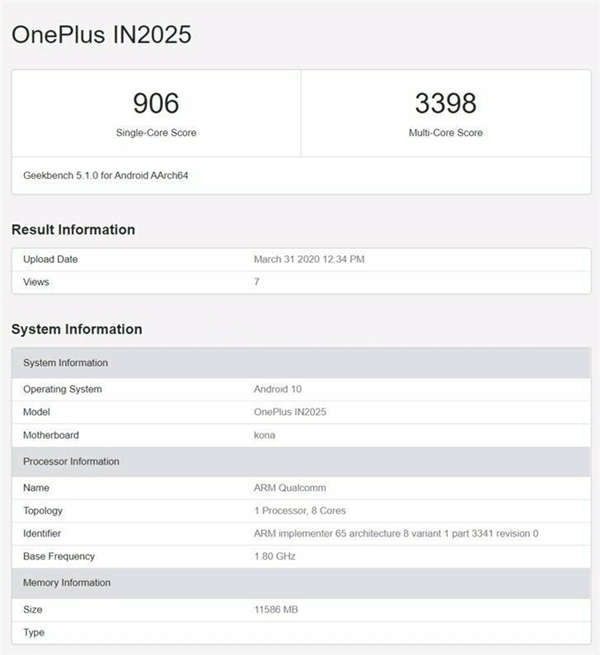Click the Identifier label
600x655 pixels.
(x=42, y=533)
